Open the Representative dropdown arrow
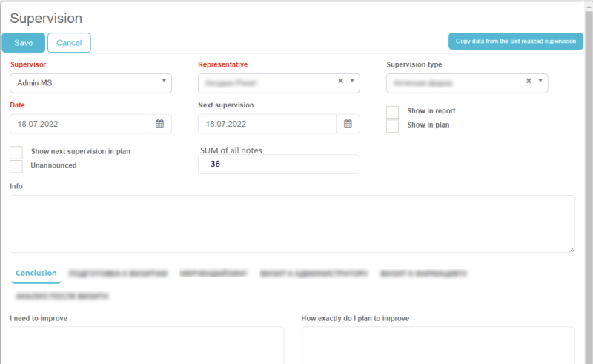The image size is (593, 364). click(352, 81)
